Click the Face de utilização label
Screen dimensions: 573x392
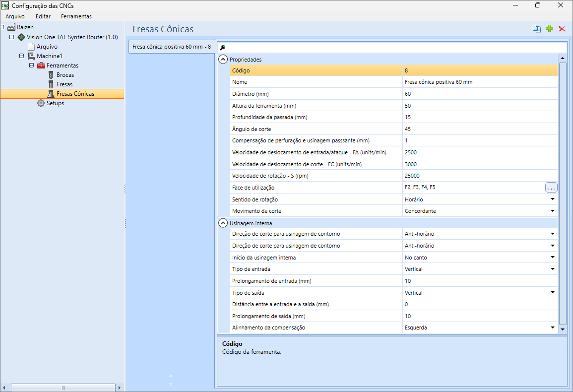[x=253, y=188]
